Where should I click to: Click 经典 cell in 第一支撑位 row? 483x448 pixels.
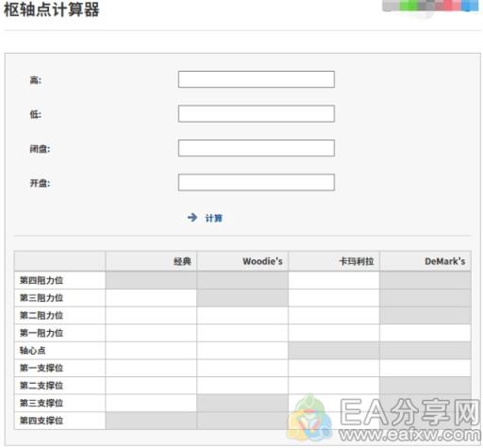[151, 368]
